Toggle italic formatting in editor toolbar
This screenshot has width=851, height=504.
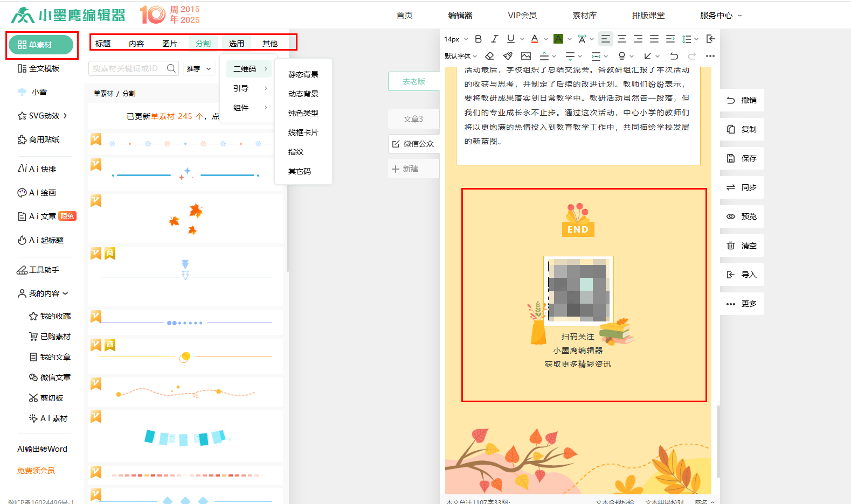[494, 39]
